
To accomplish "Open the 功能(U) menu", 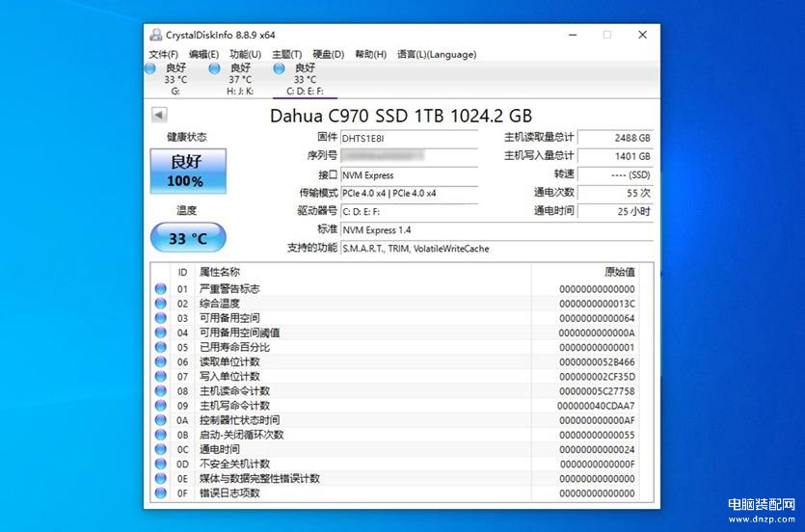I will [245, 55].
